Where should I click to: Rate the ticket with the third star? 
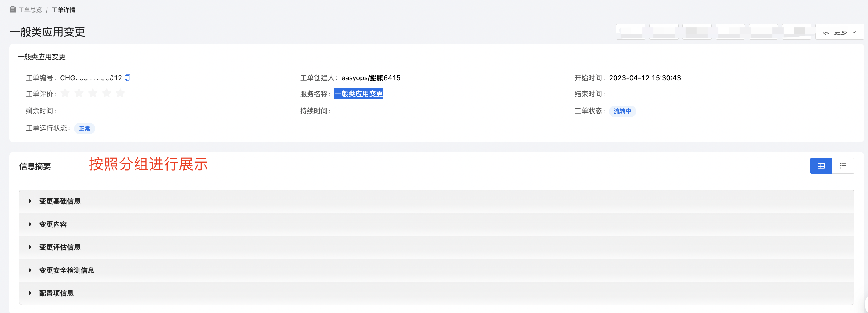tap(93, 93)
